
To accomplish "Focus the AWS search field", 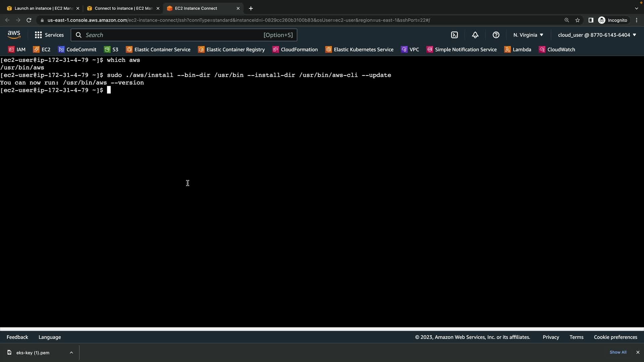I will click(184, 35).
